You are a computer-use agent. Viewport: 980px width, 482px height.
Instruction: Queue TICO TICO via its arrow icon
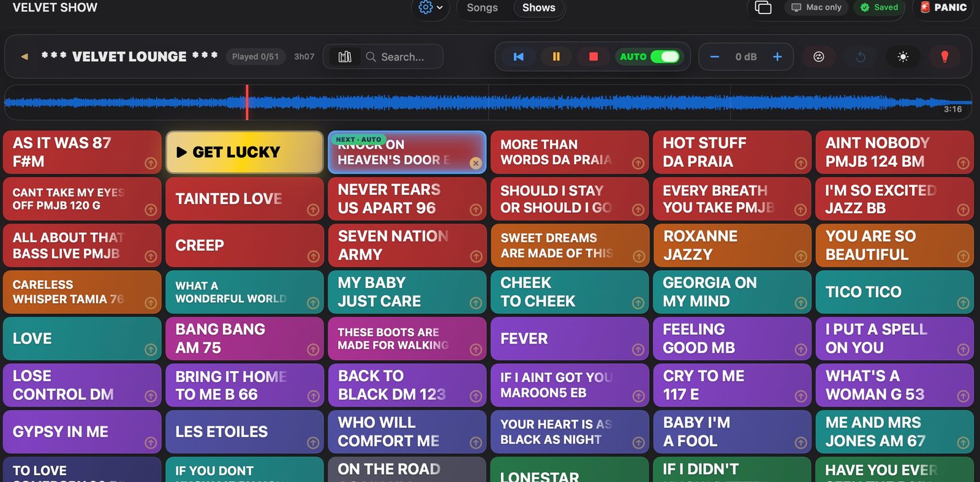pyautogui.click(x=963, y=303)
